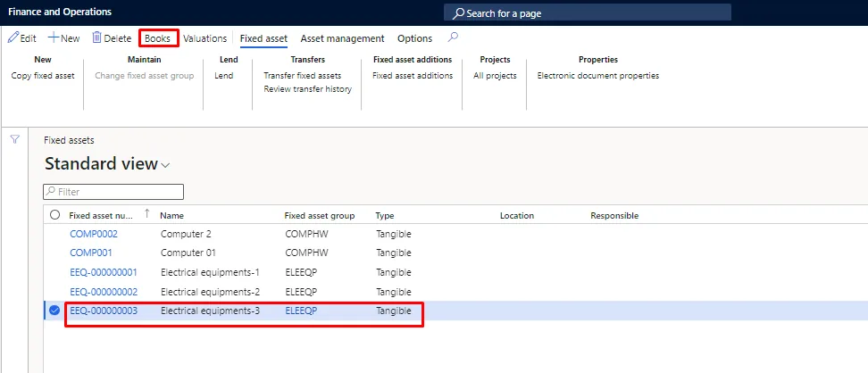
Task: Open the filter pane funnel icon
Action: click(x=15, y=139)
